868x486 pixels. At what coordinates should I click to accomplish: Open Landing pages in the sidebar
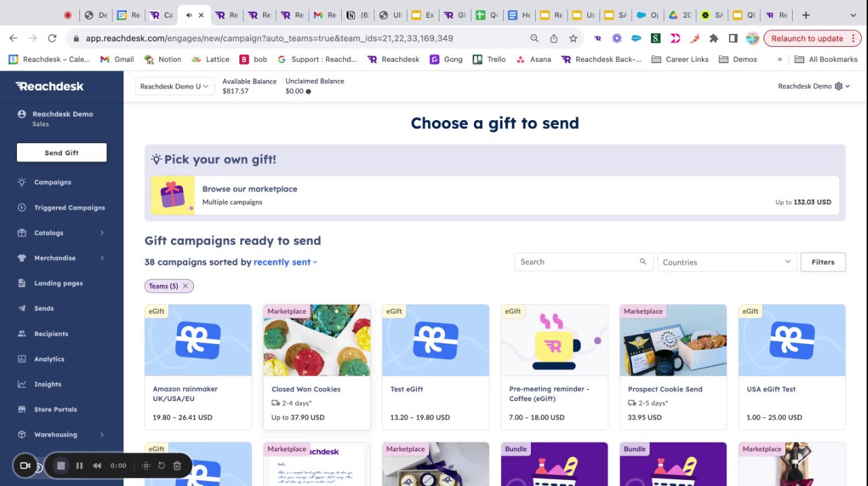coord(58,283)
